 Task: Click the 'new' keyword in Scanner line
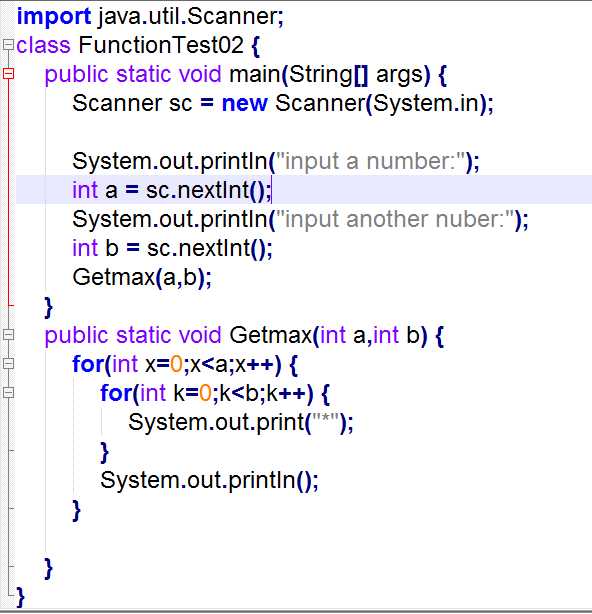coord(245,104)
